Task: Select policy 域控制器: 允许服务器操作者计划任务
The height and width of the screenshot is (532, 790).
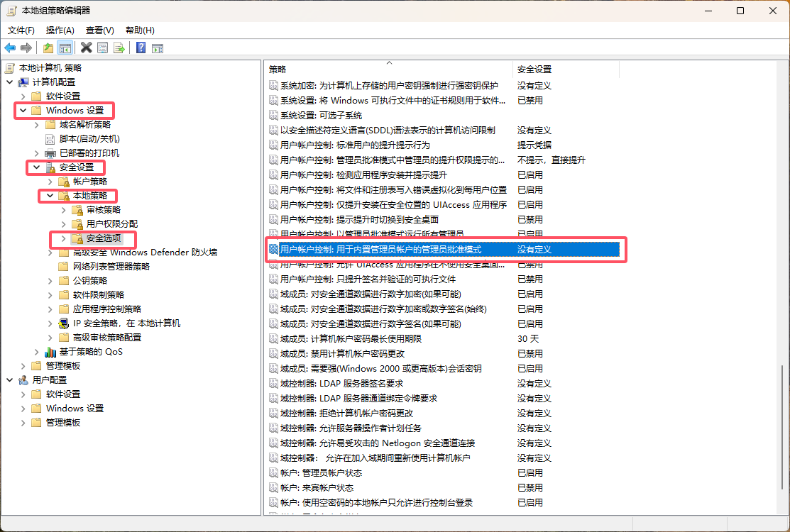Action: [351, 428]
